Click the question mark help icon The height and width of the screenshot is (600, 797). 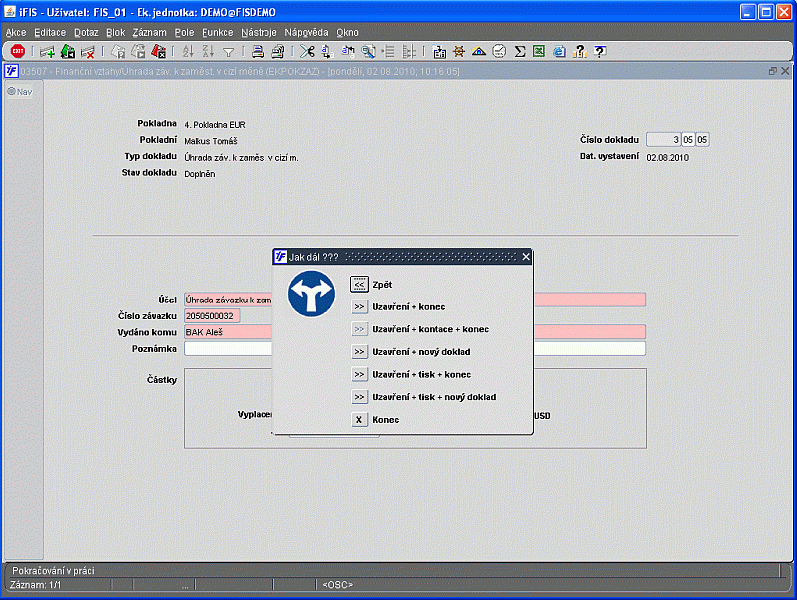point(599,51)
